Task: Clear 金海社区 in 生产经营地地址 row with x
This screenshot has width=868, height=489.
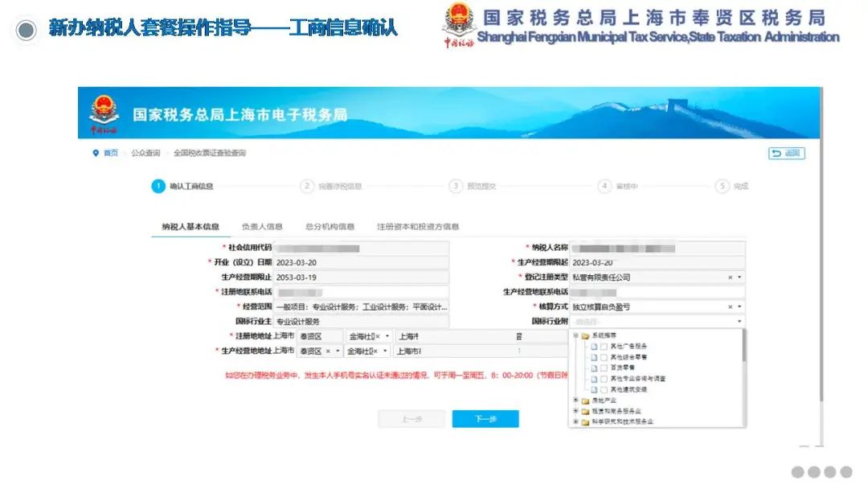Action: click(375, 351)
